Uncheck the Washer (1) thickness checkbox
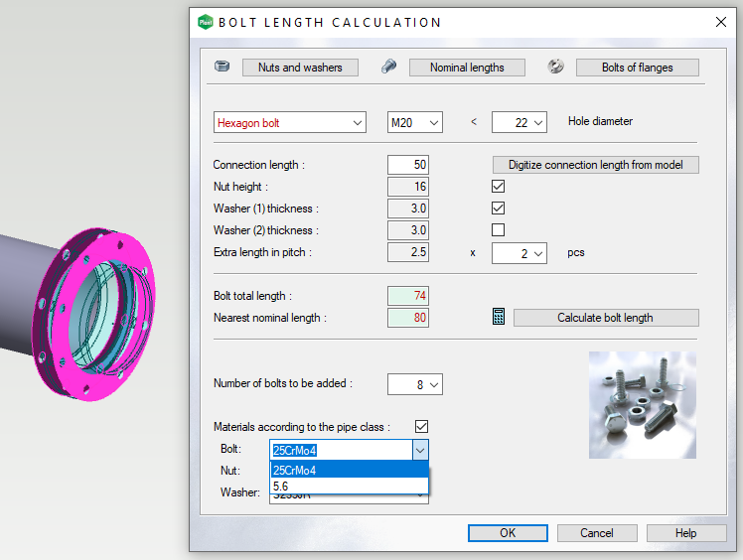743x560 pixels. [499, 209]
